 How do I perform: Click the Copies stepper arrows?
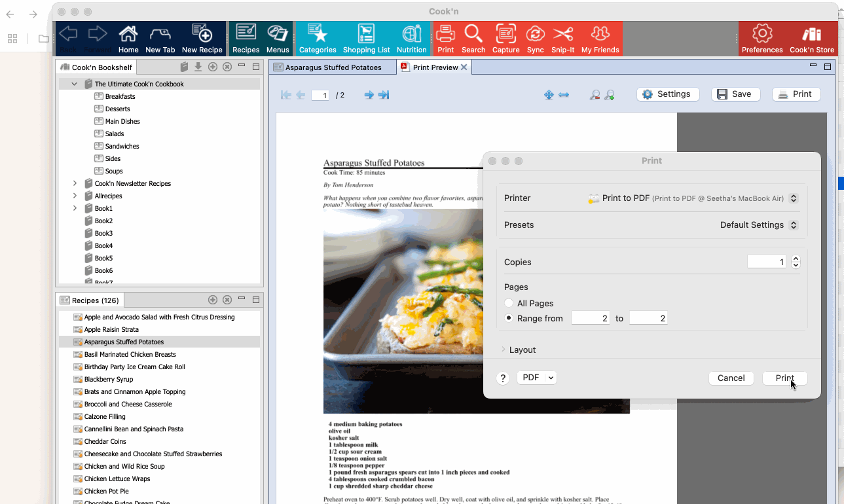point(796,262)
